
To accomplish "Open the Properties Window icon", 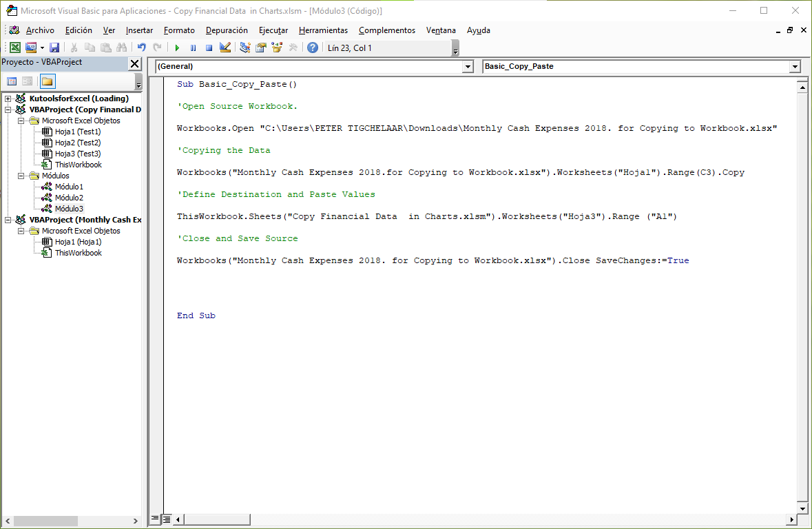I will (261, 47).
